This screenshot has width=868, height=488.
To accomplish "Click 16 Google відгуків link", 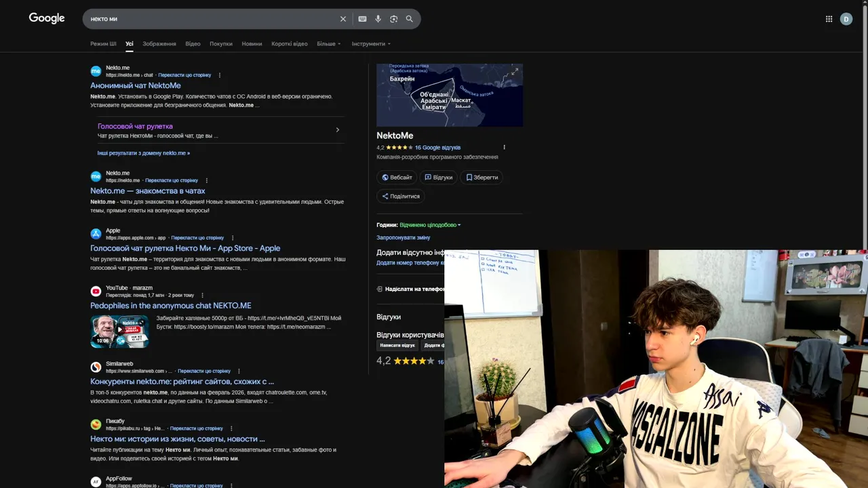I will [x=437, y=148].
